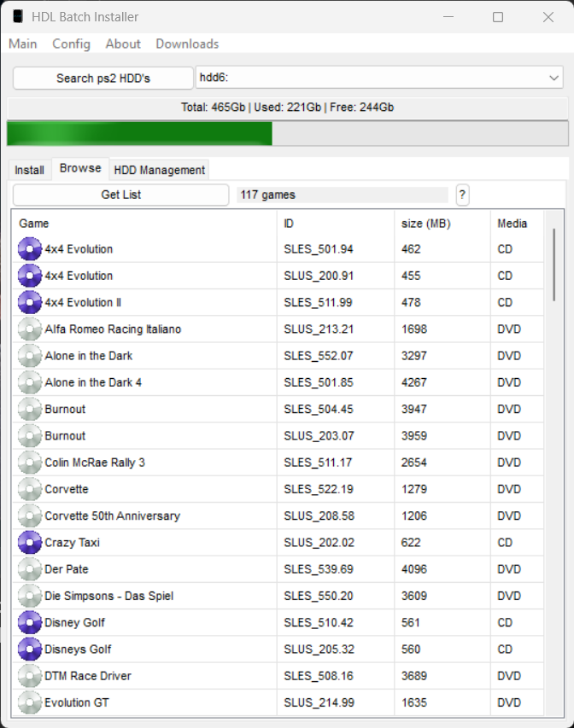Sort by the size (MB) column header

(x=442, y=224)
